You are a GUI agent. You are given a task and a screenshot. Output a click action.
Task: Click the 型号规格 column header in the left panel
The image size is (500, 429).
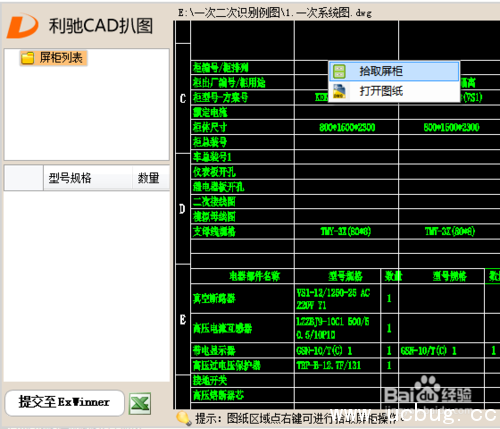click(88, 178)
